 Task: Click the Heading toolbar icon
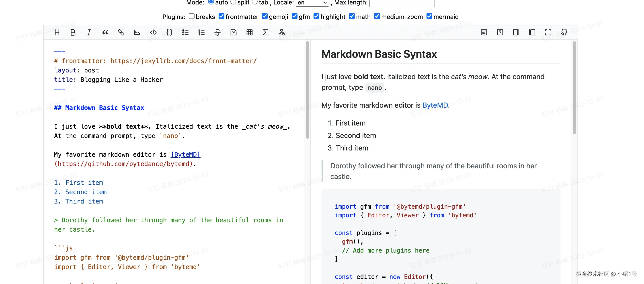[x=57, y=33]
